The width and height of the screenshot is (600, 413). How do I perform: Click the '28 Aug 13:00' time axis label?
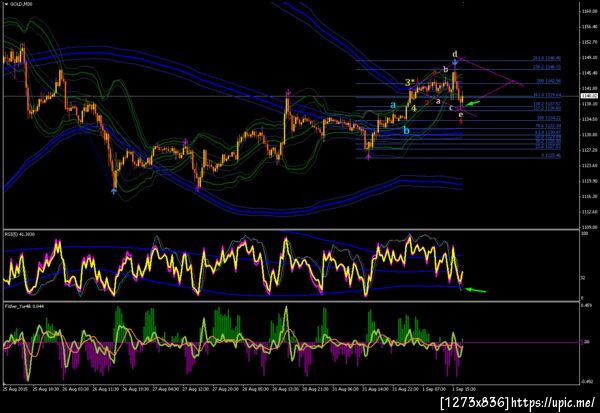tap(286, 389)
